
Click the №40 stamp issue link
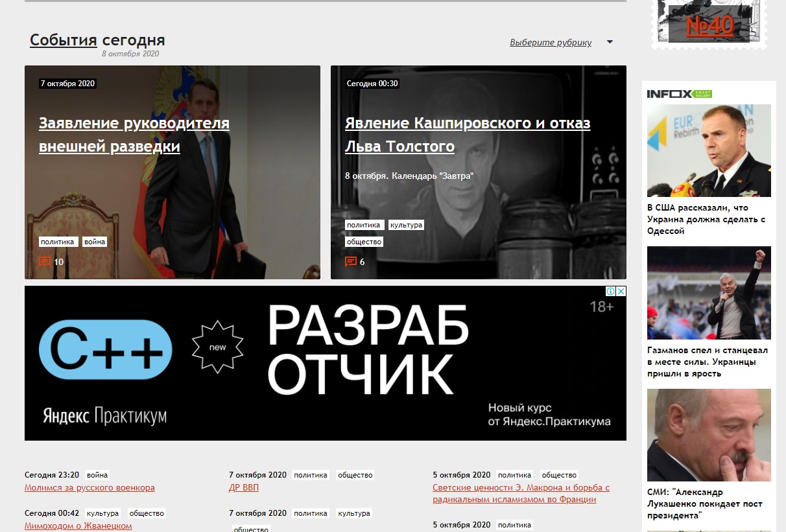click(x=709, y=25)
